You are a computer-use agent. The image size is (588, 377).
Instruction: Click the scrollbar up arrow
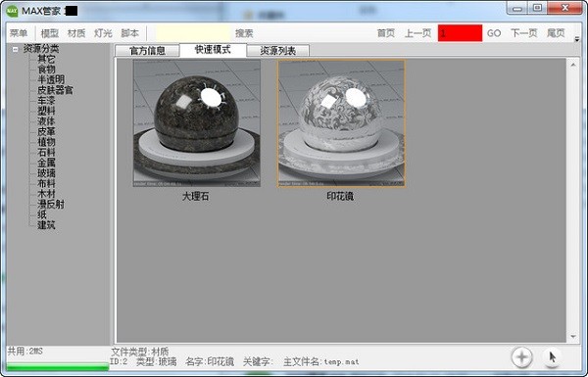click(x=573, y=65)
